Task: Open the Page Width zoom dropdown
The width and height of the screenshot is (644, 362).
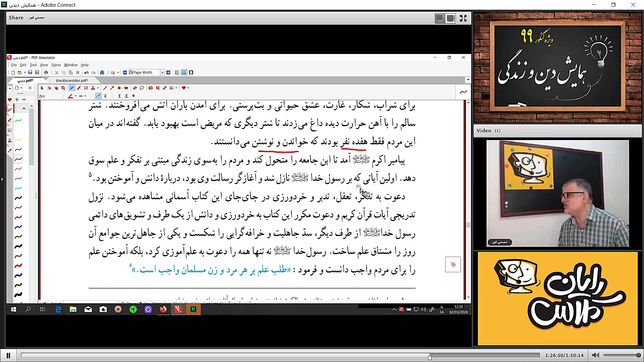Action: (162, 72)
